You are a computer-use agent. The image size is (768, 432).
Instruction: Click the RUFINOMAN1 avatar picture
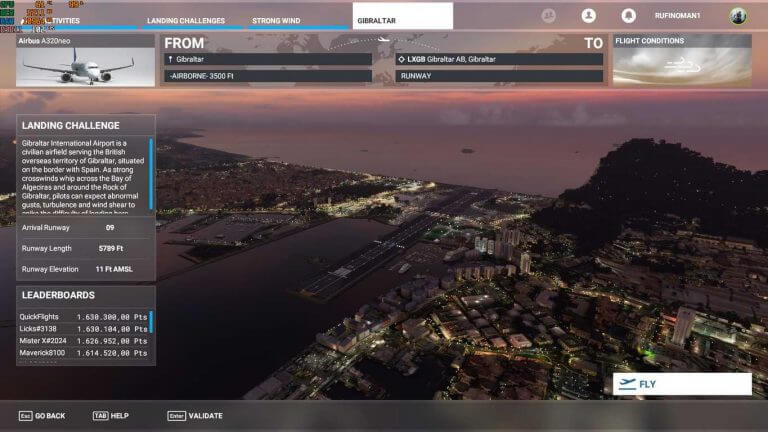point(738,16)
